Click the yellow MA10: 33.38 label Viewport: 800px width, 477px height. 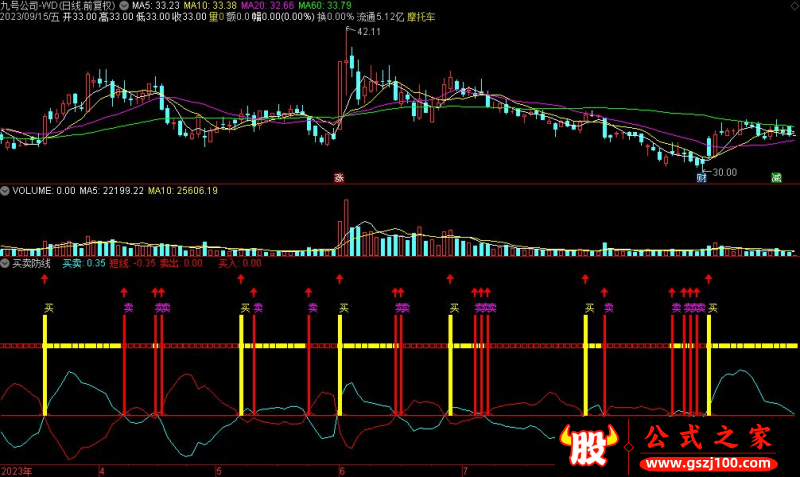(x=210, y=6)
